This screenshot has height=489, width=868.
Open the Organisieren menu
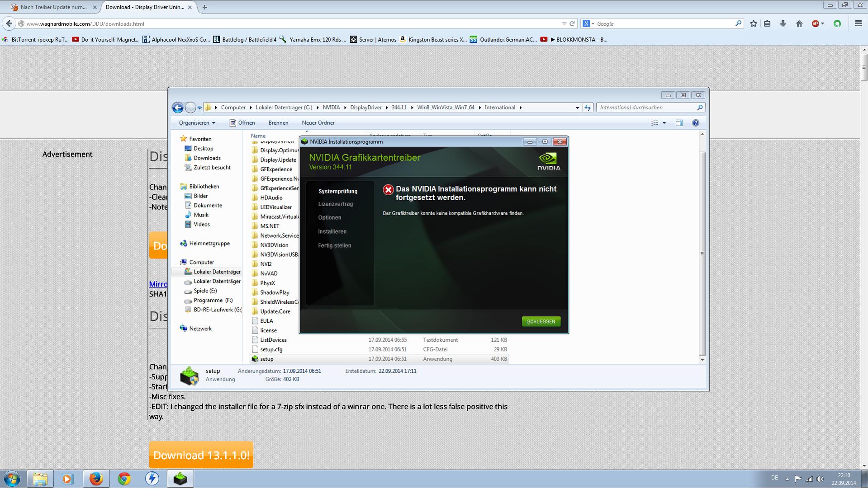197,123
